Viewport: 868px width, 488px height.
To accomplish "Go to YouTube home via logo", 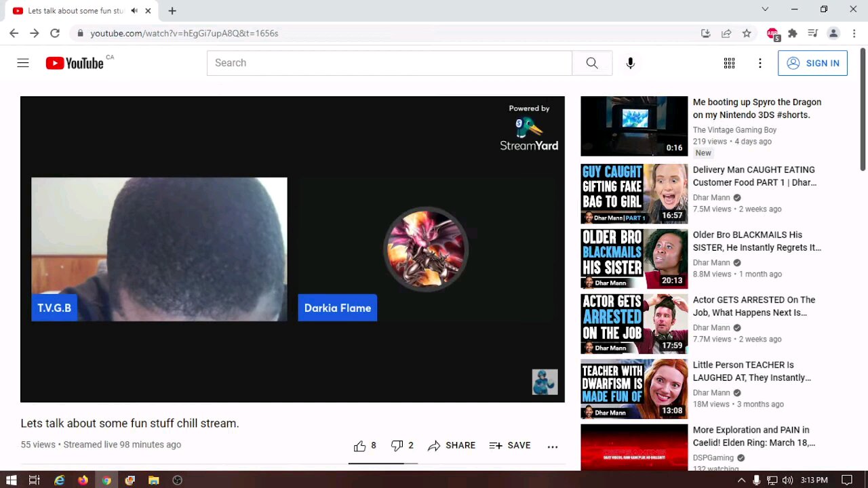I will pyautogui.click(x=75, y=63).
